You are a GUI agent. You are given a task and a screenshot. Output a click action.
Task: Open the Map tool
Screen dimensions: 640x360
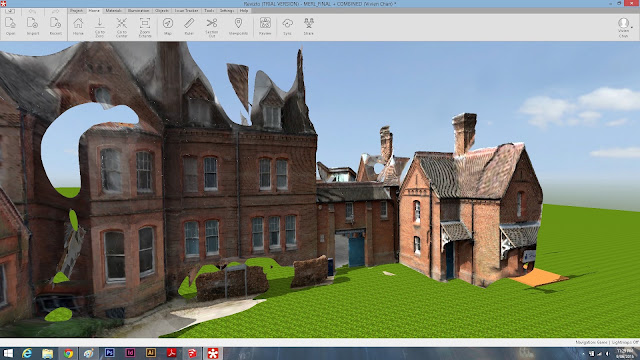point(168,27)
